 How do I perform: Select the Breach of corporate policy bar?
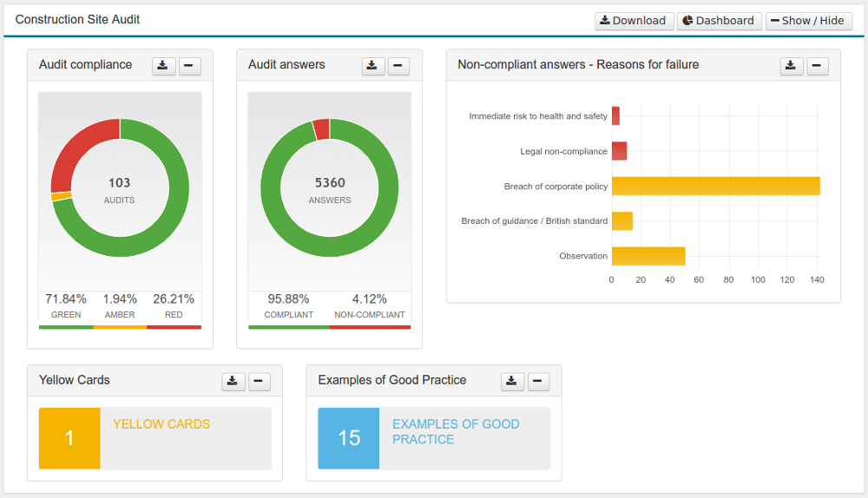[715, 186]
